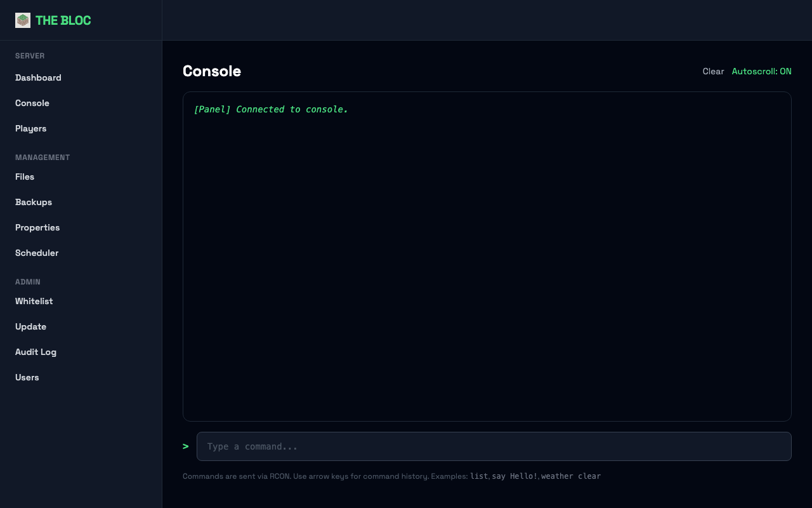The width and height of the screenshot is (812, 508).
Task: Open the Dashboard page
Action: click(x=38, y=77)
